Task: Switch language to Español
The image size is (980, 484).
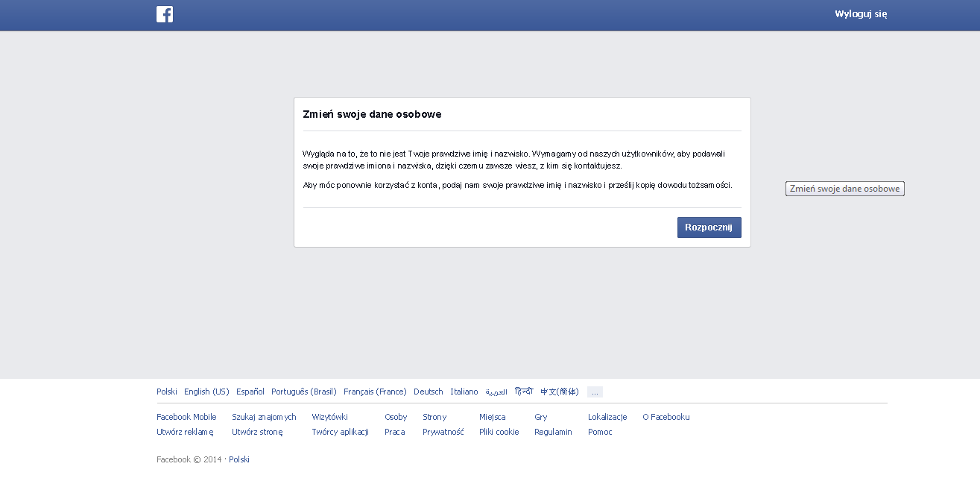Action: pos(250,392)
